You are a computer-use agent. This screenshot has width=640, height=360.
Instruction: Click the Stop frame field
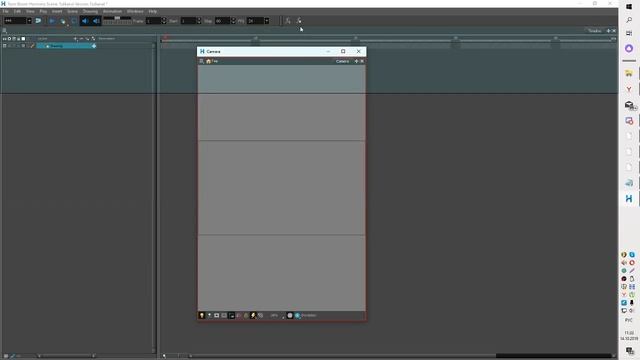click(222, 20)
